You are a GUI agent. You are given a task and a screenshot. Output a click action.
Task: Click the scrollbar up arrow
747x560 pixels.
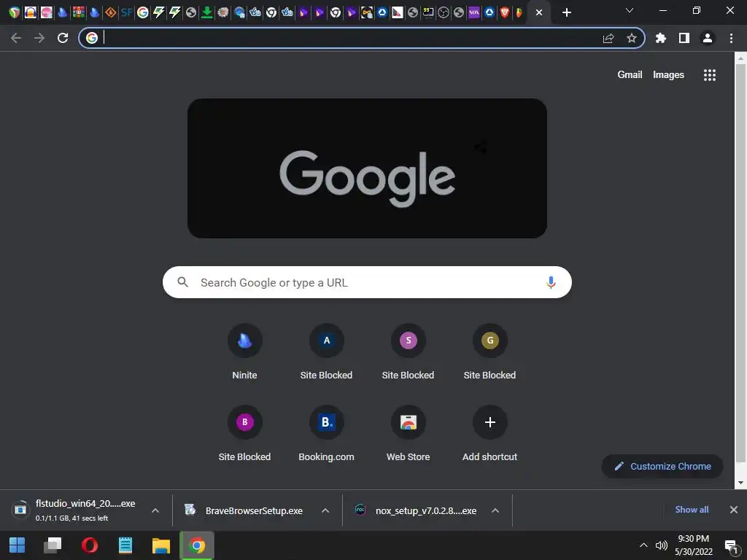[x=740, y=58]
